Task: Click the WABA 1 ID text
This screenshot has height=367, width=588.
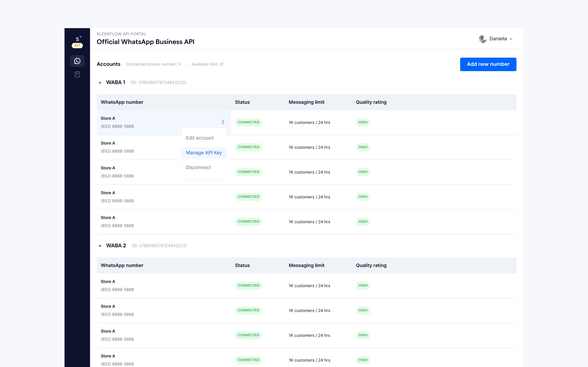Action: (158, 82)
